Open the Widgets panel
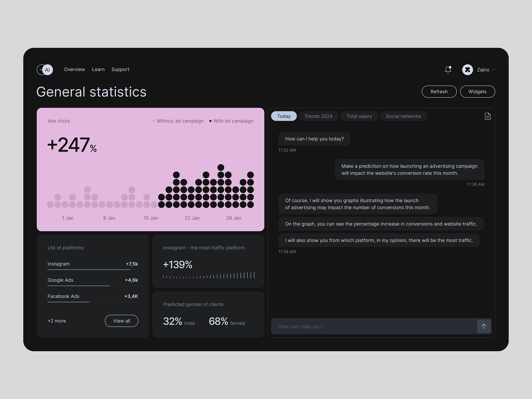The width and height of the screenshot is (532, 399). 477,91
